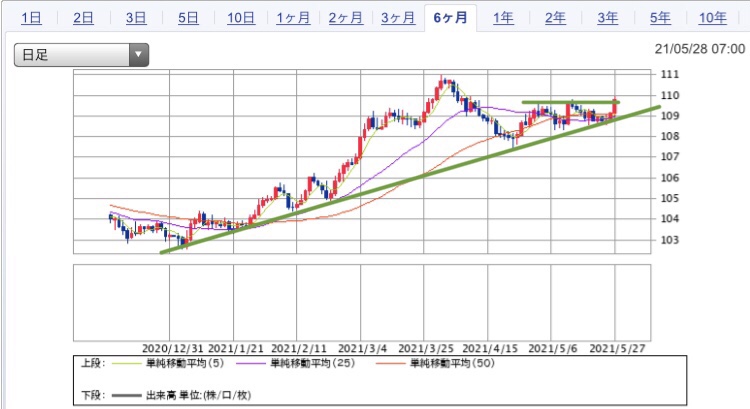Show the 10年 chart range
This screenshot has height=409, width=750.
pyautogui.click(x=713, y=18)
